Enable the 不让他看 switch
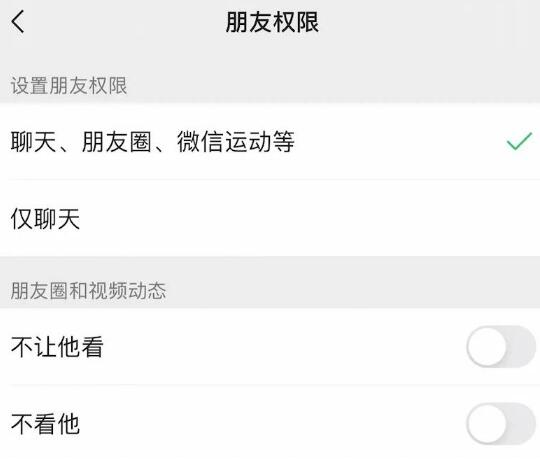 point(501,346)
